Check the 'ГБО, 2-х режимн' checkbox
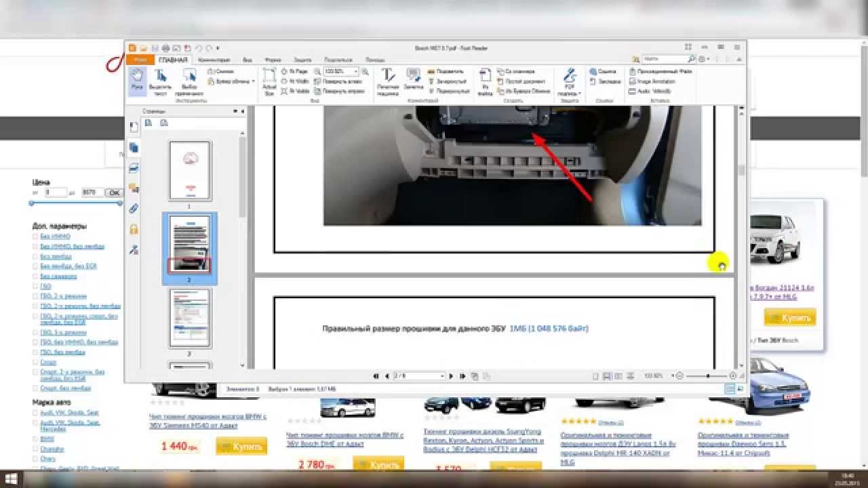Image resolution: width=868 pixels, height=488 pixels. (35, 296)
